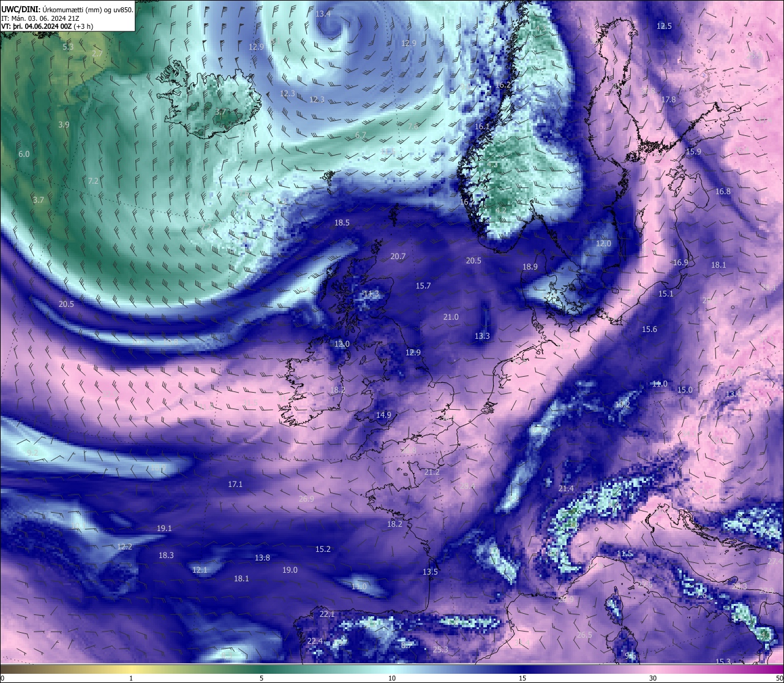Screen dimensions: 784x683
Task: Click the 6.0 value on the map
Action: pos(24,154)
